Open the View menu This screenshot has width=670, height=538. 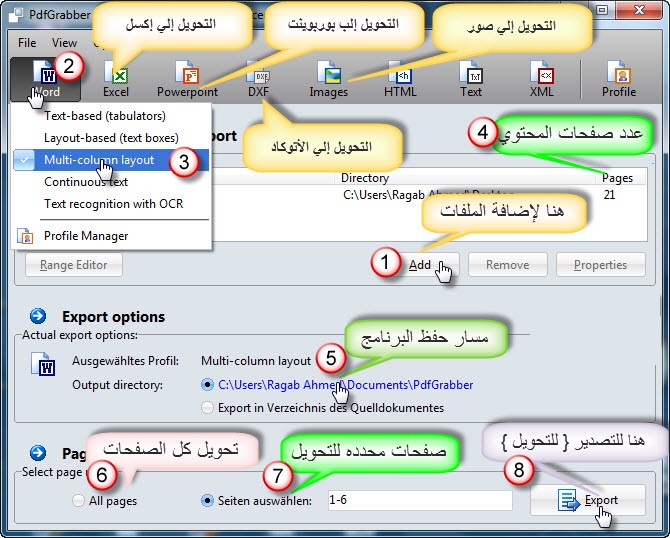coord(64,43)
